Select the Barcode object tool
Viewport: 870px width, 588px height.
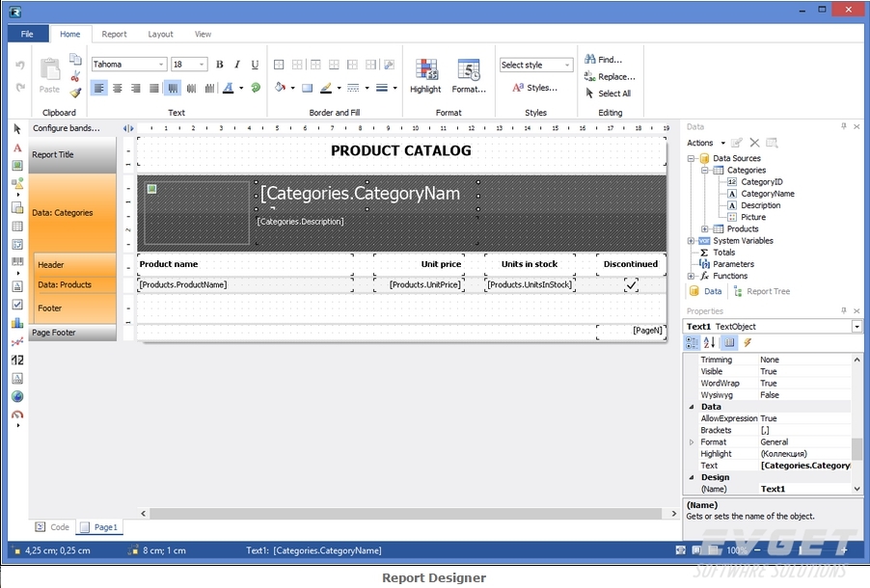(17, 261)
